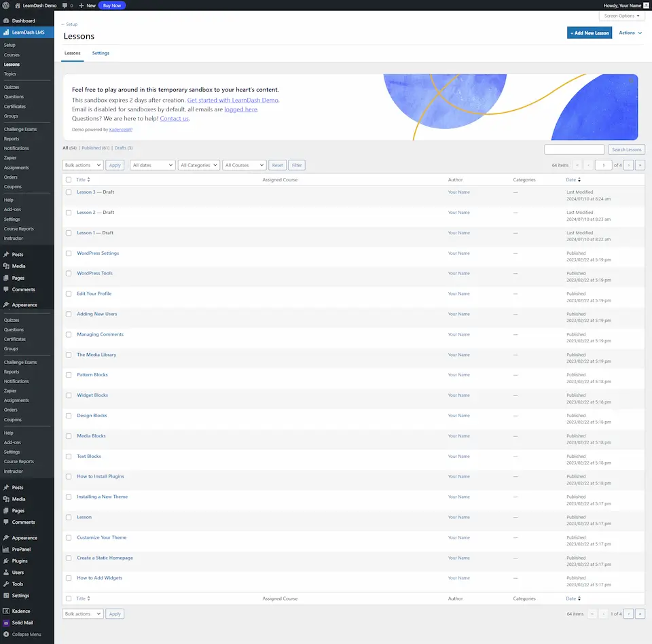Open Courses in the LearnDash submenu
The height and width of the screenshot is (644, 652).
(x=12, y=55)
